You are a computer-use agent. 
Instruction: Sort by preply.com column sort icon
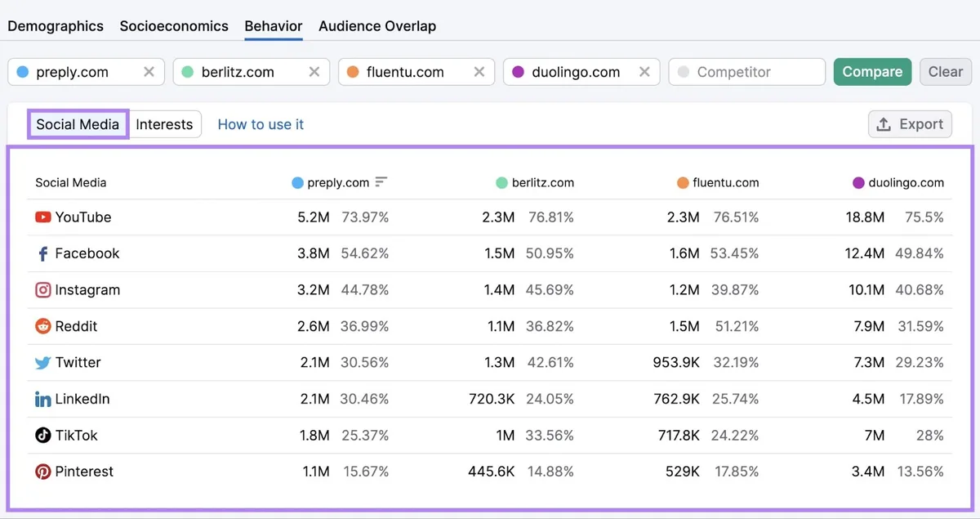(381, 182)
